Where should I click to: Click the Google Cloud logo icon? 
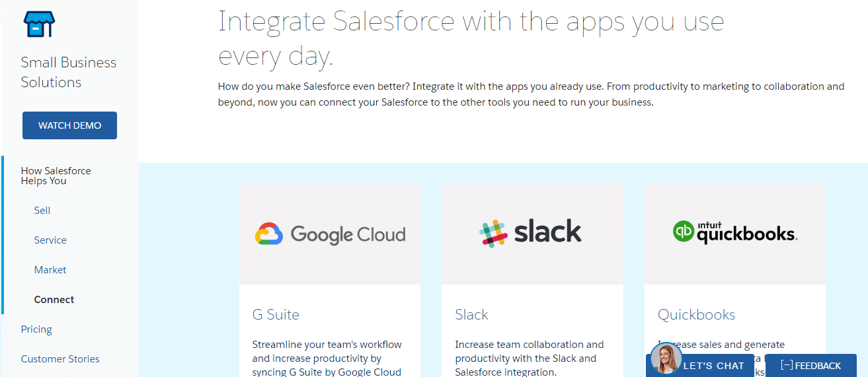[x=269, y=234]
